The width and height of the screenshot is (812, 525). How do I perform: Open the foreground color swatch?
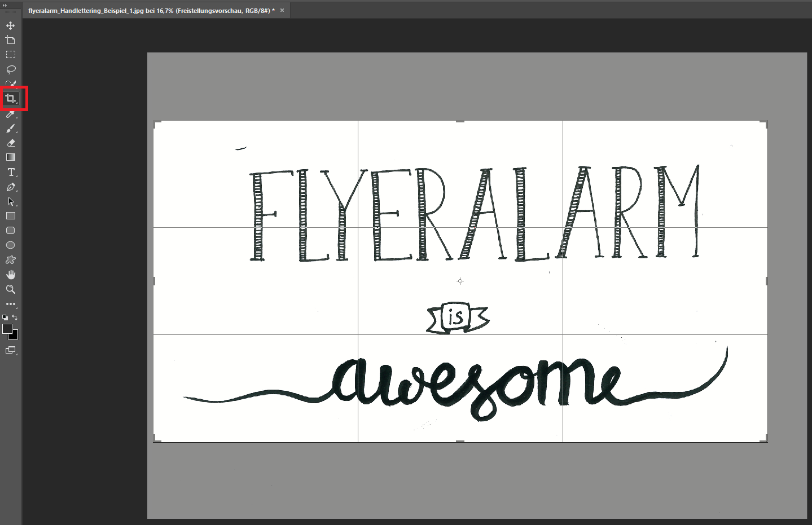click(x=7, y=329)
